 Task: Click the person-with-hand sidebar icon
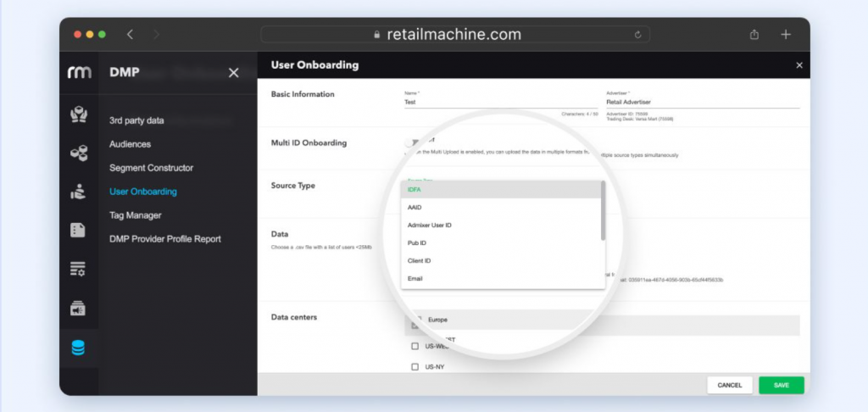[x=78, y=192]
